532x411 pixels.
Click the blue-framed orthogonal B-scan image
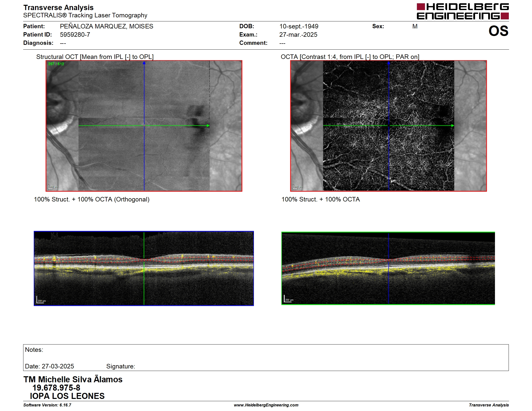pyautogui.click(x=144, y=268)
